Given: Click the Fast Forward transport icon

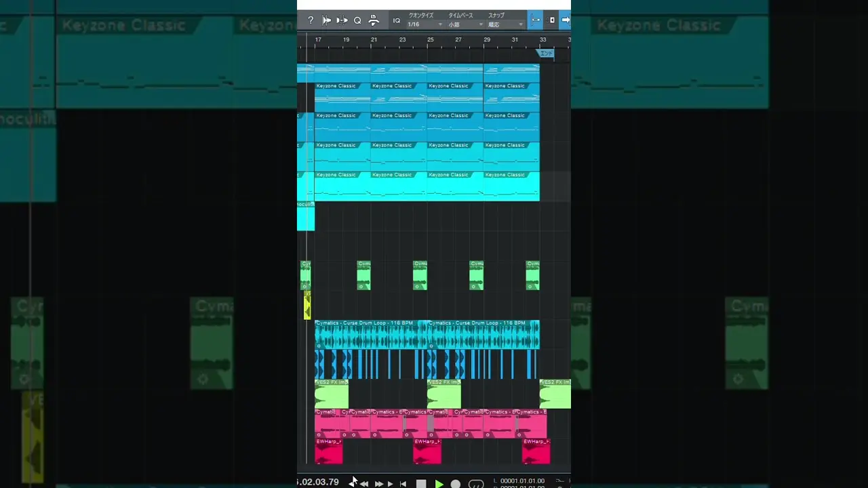Looking at the screenshot, I should tap(379, 483).
